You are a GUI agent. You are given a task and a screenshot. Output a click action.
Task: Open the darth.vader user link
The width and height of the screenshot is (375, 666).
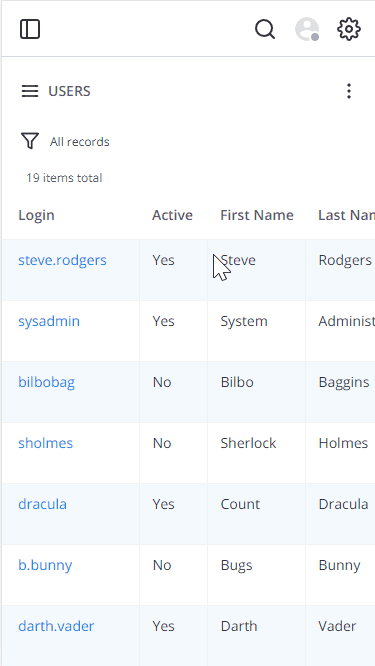click(x=56, y=626)
